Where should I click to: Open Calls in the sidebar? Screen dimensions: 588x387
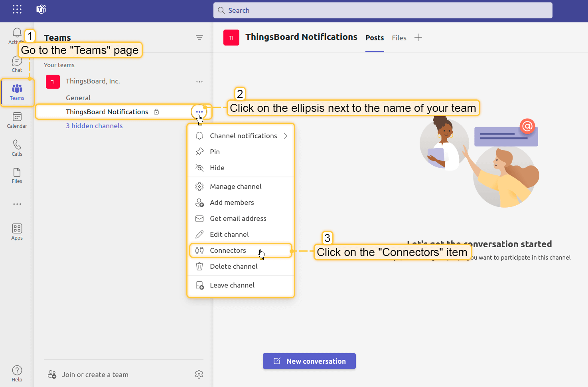[17, 148]
